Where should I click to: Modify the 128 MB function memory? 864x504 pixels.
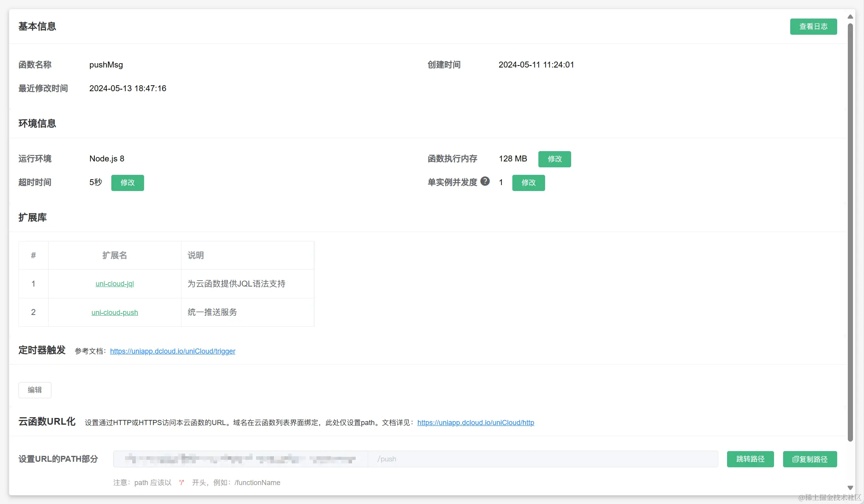coord(554,159)
